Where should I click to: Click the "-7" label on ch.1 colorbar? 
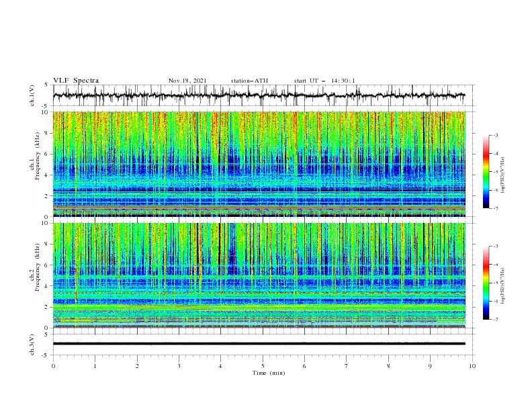point(496,208)
